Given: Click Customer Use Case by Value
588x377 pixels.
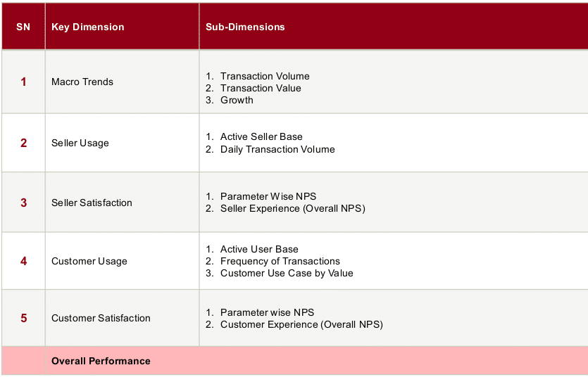Looking at the screenshot, I should 287,273.
